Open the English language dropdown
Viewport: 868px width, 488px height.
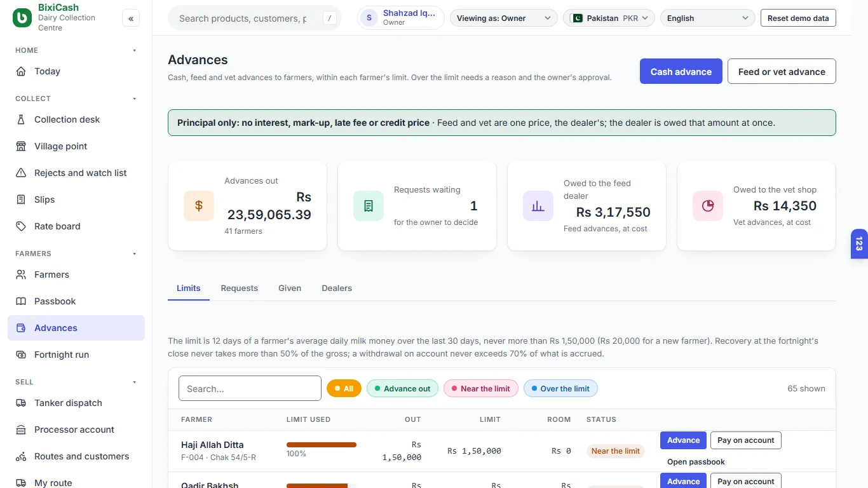[x=708, y=18]
